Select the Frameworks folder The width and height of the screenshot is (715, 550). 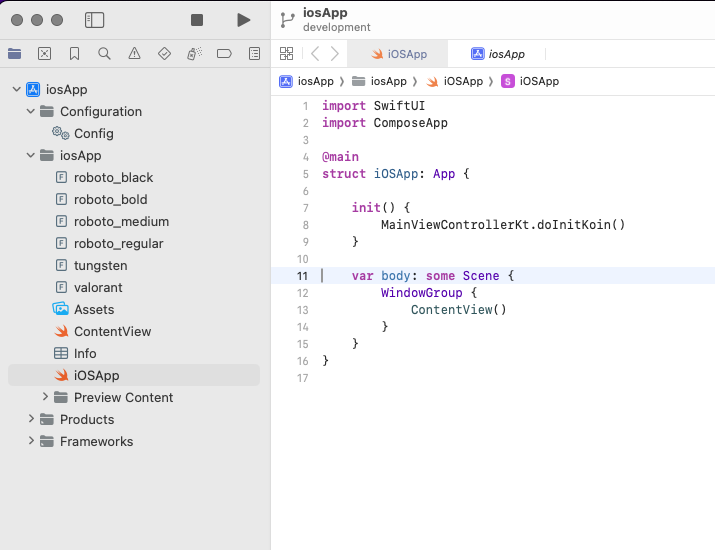(x=134, y=441)
